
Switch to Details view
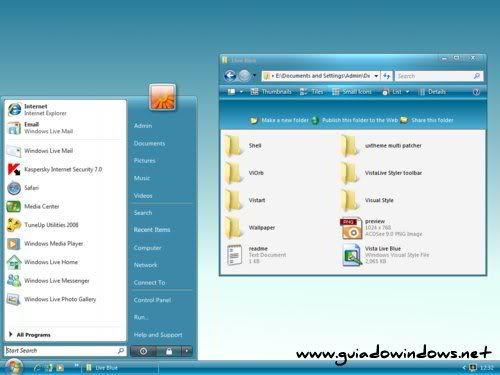(x=433, y=92)
